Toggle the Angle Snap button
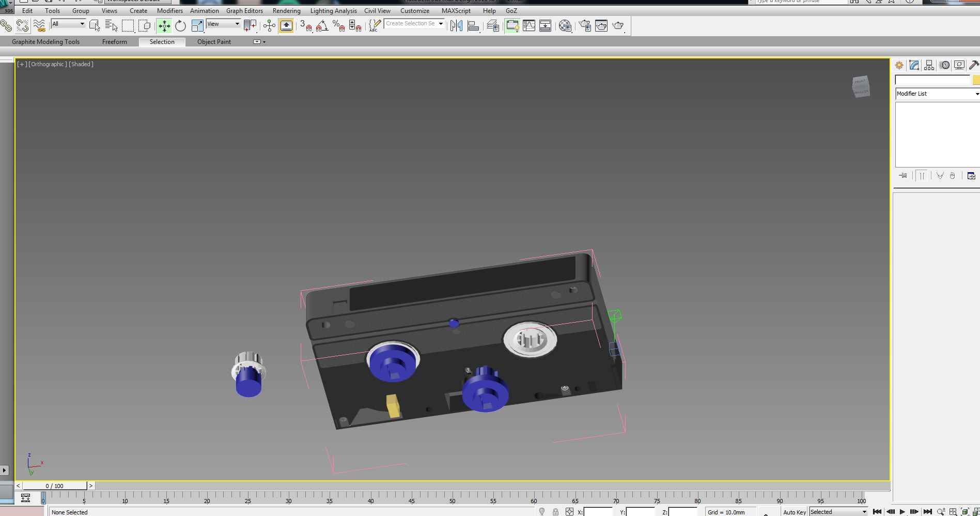Image resolution: width=980 pixels, height=516 pixels. (322, 25)
